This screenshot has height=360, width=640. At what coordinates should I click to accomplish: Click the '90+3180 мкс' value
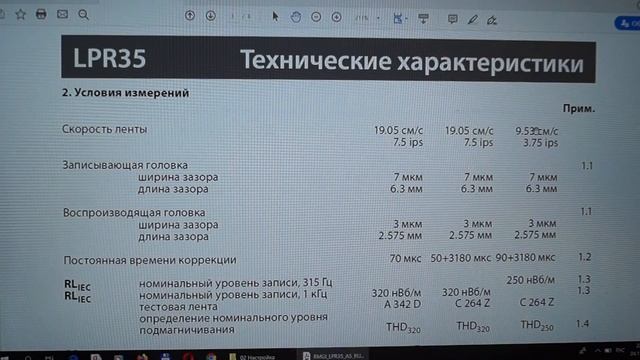pos(525,258)
